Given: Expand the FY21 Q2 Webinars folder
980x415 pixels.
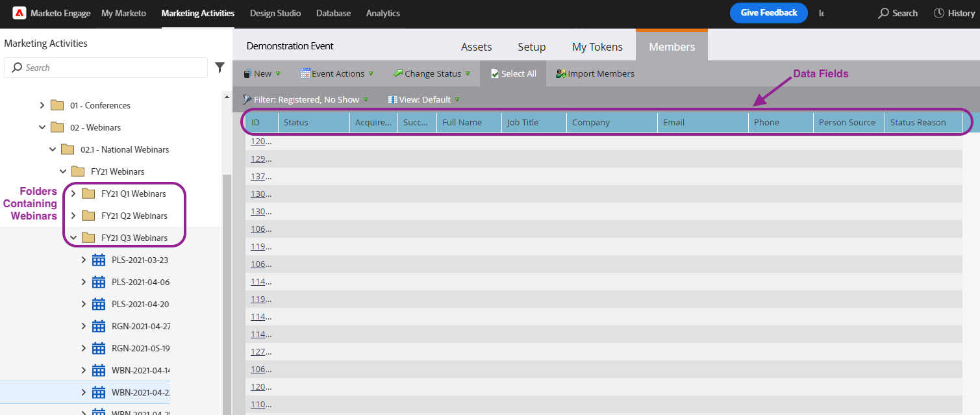Looking at the screenshot, I should coord(73,216).
